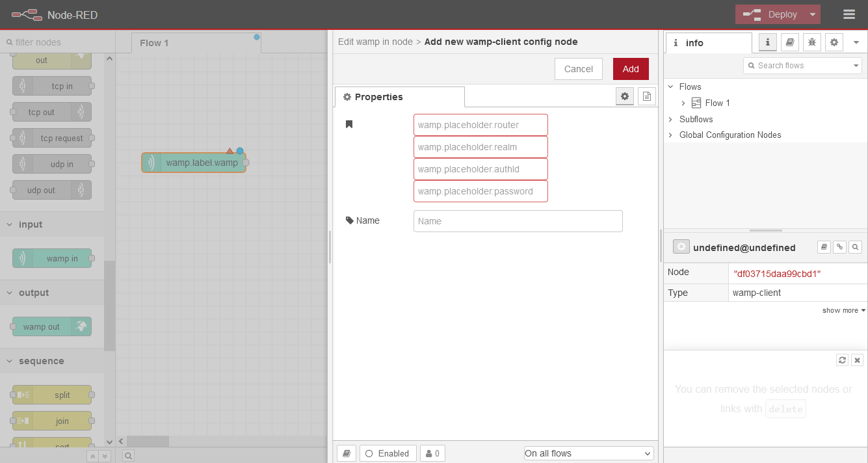Open the help book sidebar tab
The image size is (868, 463).
[x=789, y=42]
